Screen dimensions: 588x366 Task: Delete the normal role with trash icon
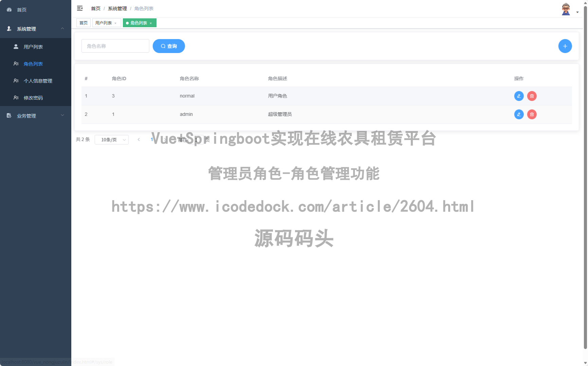(532, 96)
